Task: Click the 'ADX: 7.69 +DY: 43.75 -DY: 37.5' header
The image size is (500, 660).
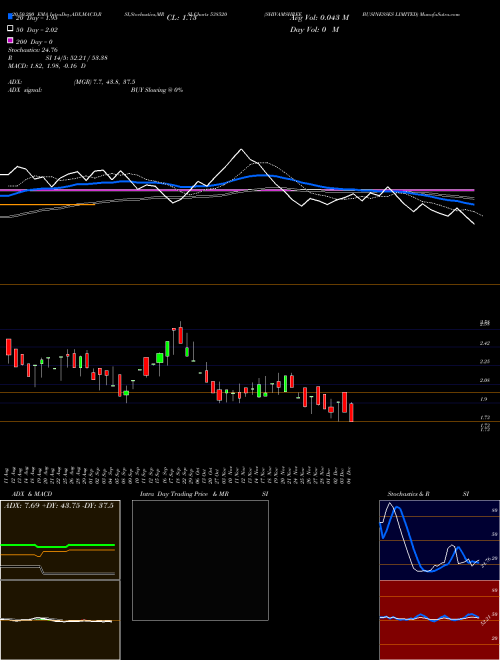Action: click(59, 506)
